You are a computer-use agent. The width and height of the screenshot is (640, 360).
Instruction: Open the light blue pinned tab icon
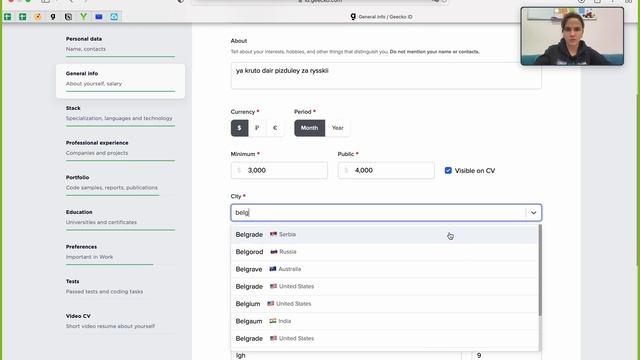click(114, 17)
